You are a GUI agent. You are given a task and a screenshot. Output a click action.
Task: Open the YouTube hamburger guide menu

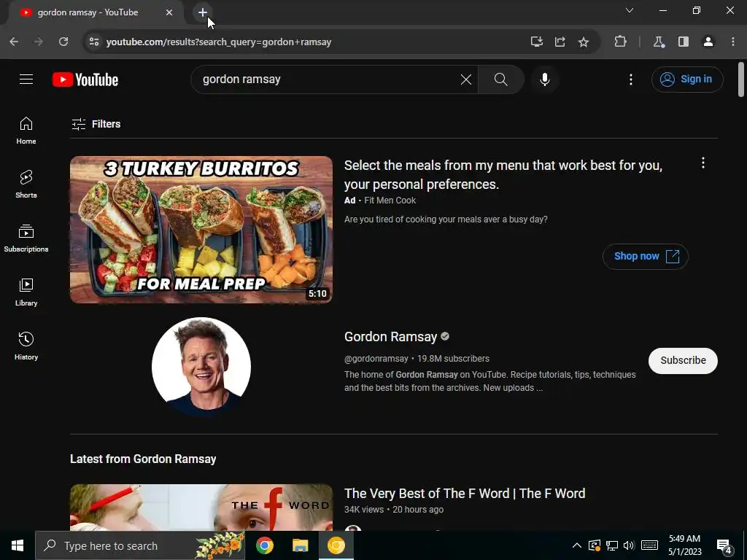coord(26,79)
